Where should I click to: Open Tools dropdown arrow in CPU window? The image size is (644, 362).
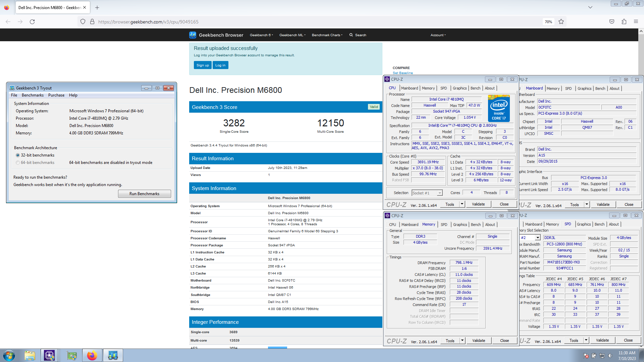coord(462,204)
